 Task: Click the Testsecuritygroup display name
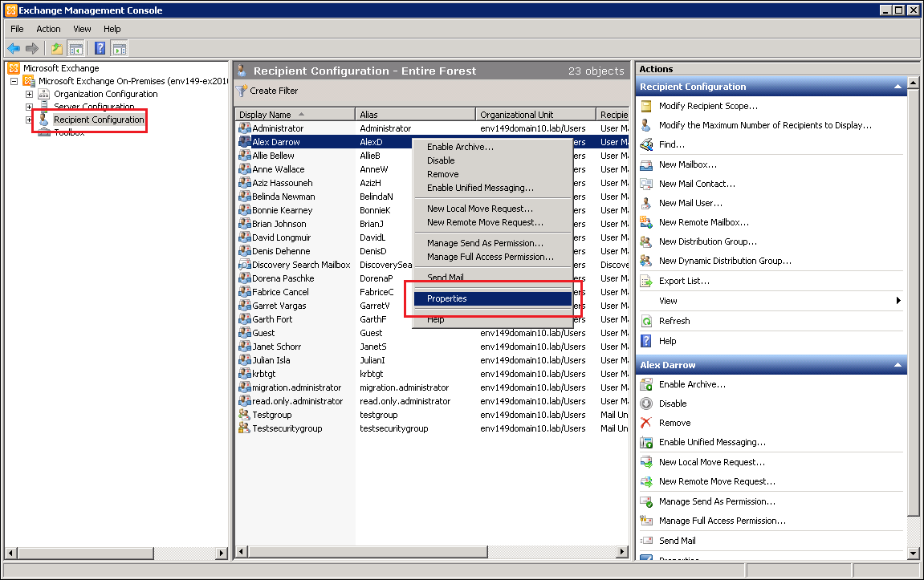[287, 428]
